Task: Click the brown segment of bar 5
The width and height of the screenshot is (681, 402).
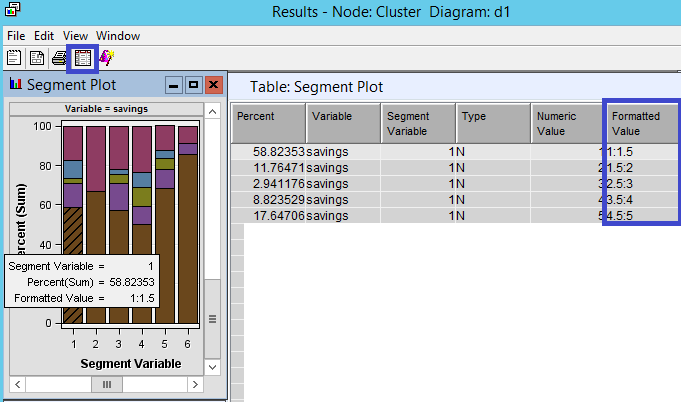Action: click(x=165, y=256)
